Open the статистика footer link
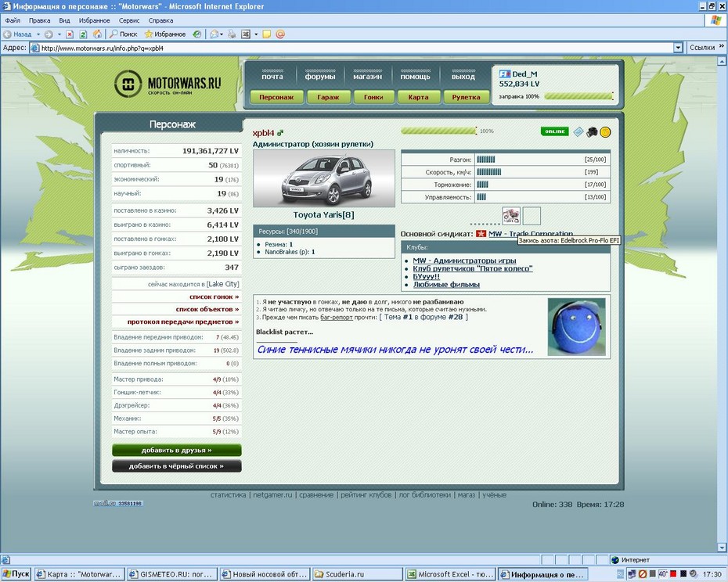Image resolution: width=728 pixels, height=582 pixels. pos(228,494)
